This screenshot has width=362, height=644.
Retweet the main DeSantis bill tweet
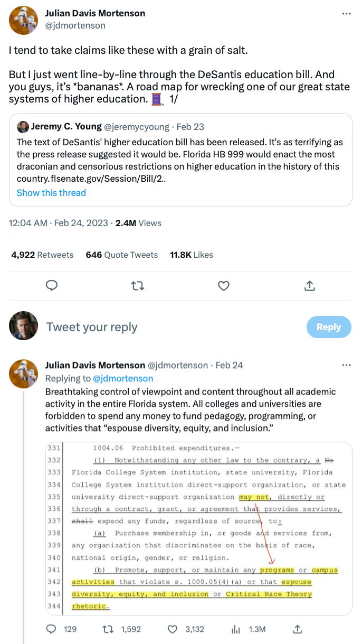[x=138, y=286]
